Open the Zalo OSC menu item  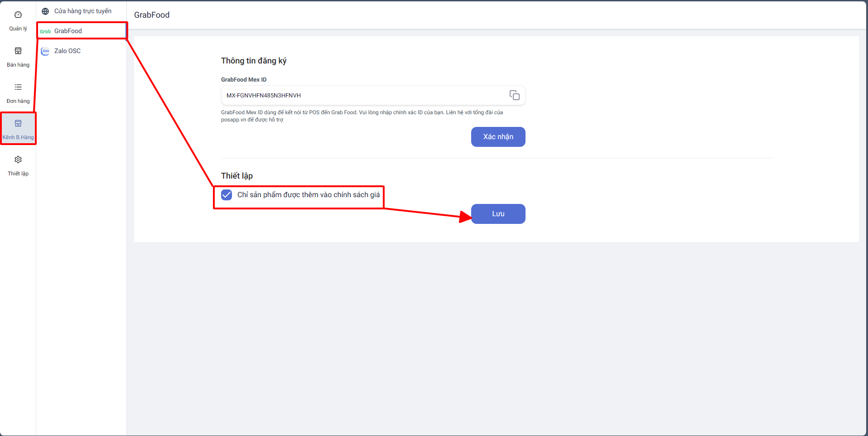68,51
